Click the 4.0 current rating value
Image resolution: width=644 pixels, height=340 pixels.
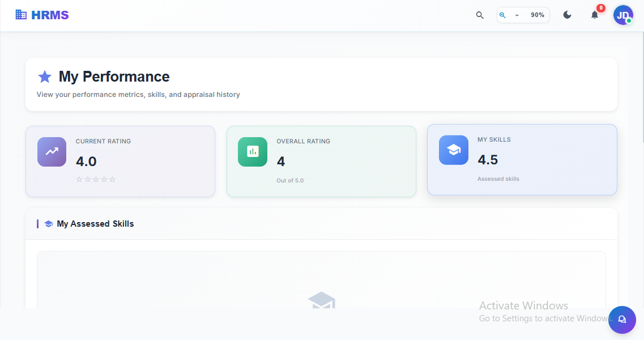86,161
